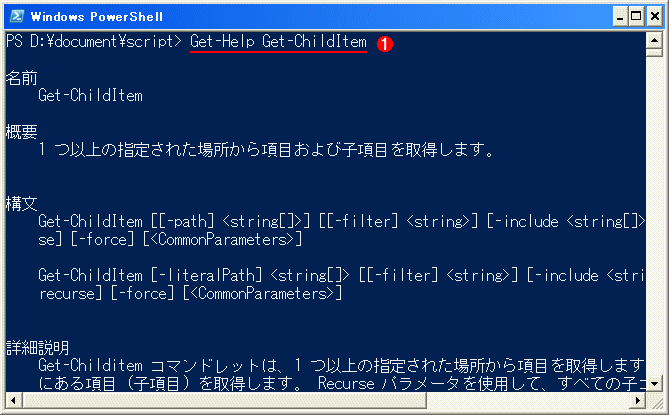
Task: Click the window resize grip corner
Action: click(654, 401)
